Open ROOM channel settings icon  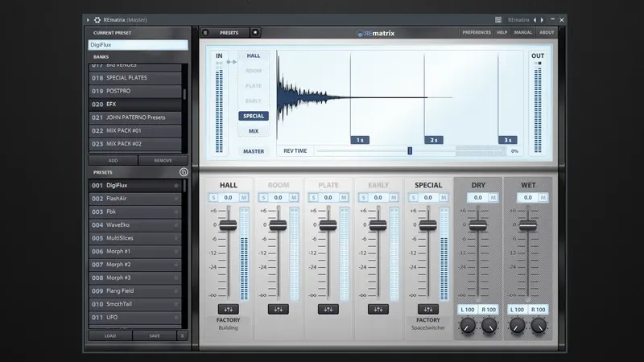click(x=278, y=309)
